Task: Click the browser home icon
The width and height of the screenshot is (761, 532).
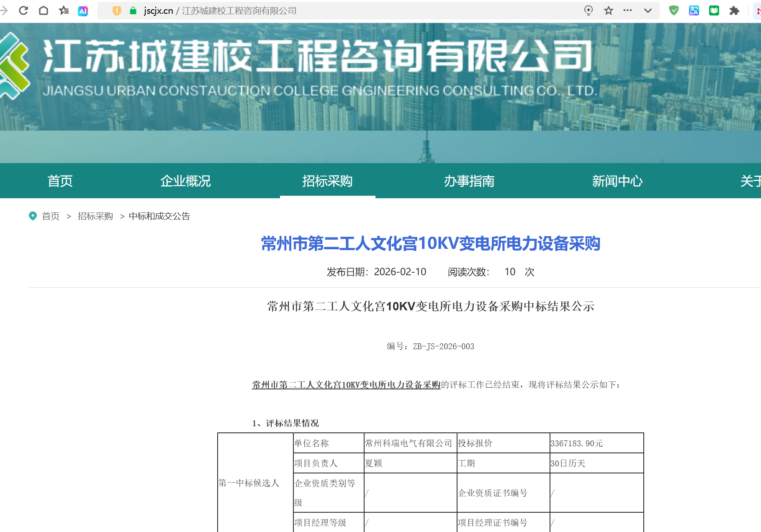Action: tap(44, 10)
